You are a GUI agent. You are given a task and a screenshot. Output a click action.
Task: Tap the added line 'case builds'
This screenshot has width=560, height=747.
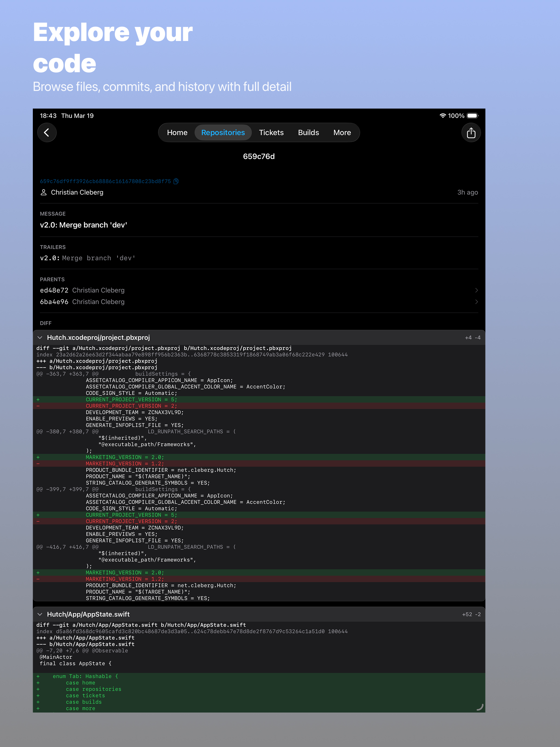coord(84,702)
